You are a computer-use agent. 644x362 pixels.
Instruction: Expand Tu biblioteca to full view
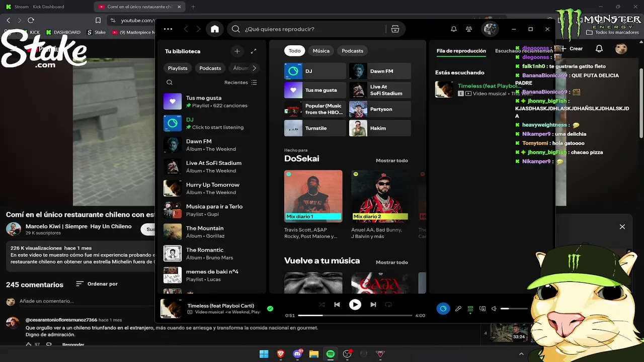(254, 51)
